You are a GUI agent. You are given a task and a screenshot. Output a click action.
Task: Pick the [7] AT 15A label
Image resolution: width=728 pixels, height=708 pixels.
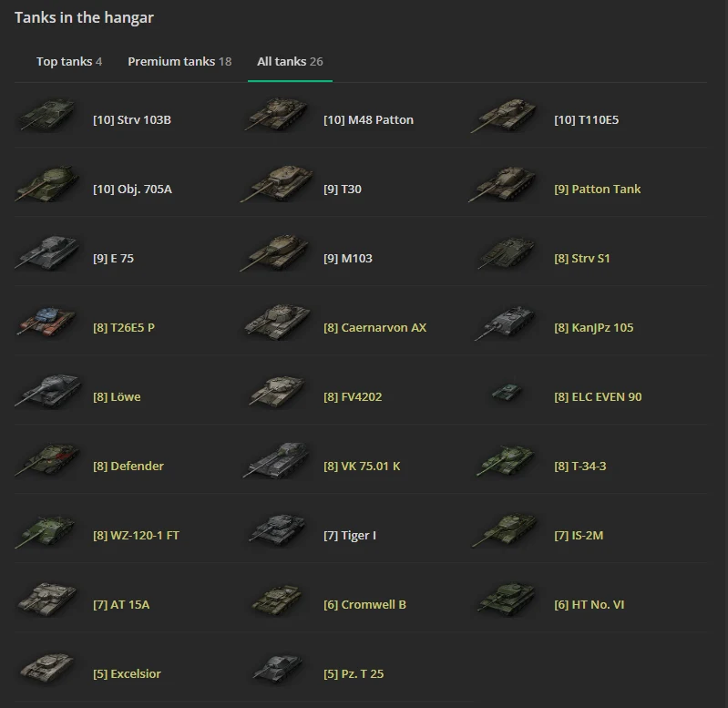click(x=121, y=604)
